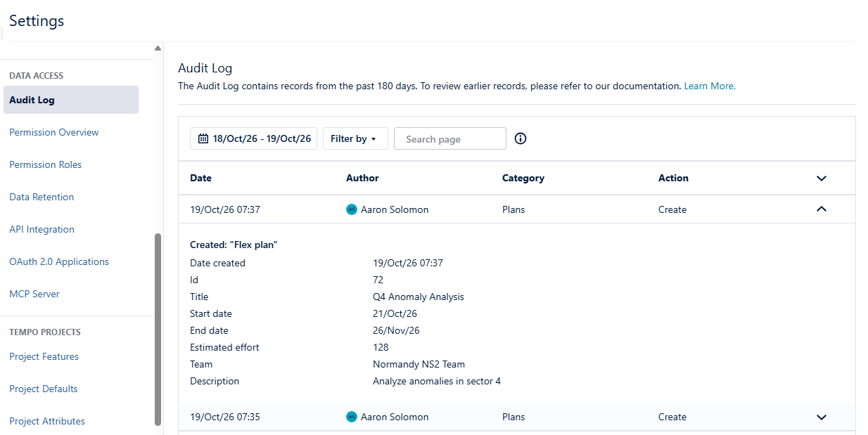Click Aaron Solomon's avatar in the 07:37 row
The height and width of the screenshot is (435, 868).
point(352,209)
